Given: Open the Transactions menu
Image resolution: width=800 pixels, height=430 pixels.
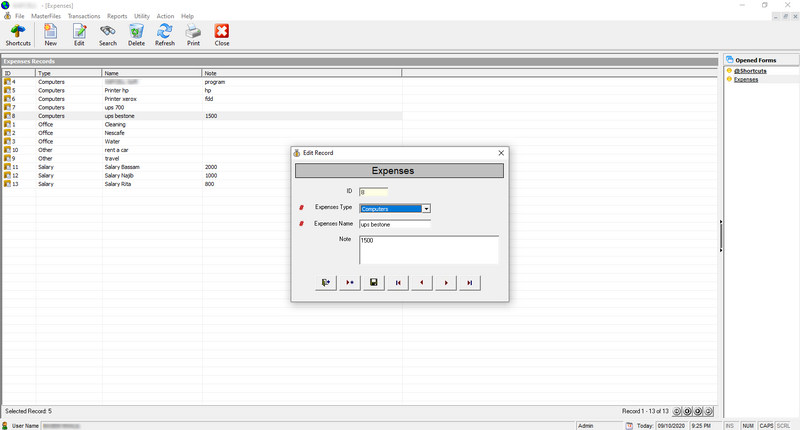Looking at the screenshot, I should (84, 16).
